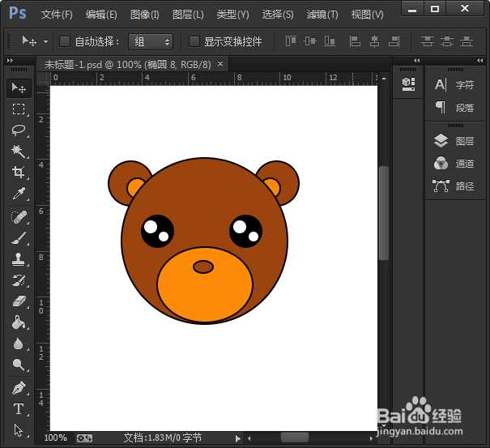Viewport: 490px width, 448px height.
Task: Check the Show Transform Controls box
Action: point(194,41)
